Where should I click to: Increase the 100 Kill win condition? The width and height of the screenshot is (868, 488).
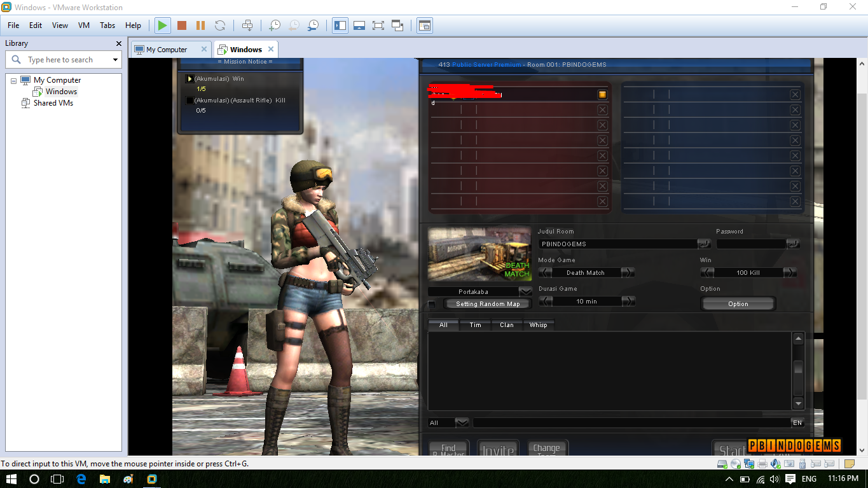(790, 272)
